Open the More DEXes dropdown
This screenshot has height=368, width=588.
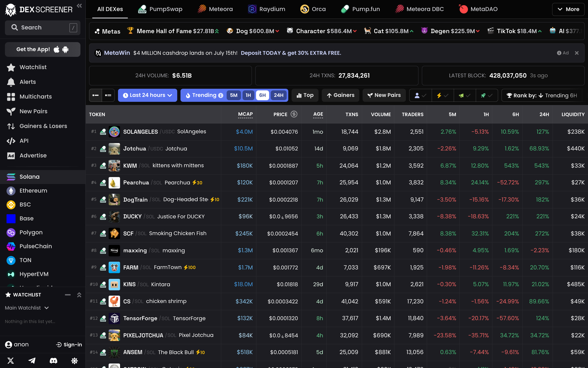tap(568, 9)
